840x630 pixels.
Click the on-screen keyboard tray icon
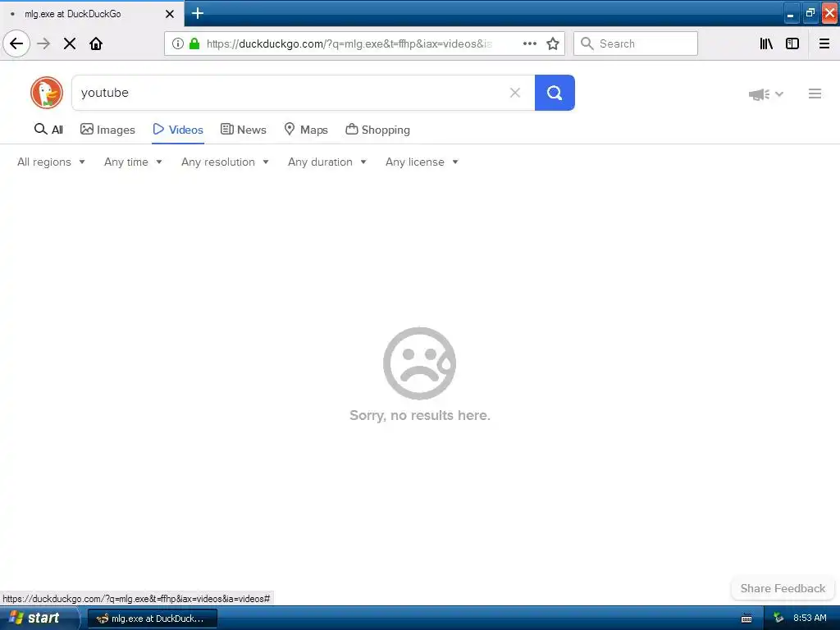[x=746, y=619]
